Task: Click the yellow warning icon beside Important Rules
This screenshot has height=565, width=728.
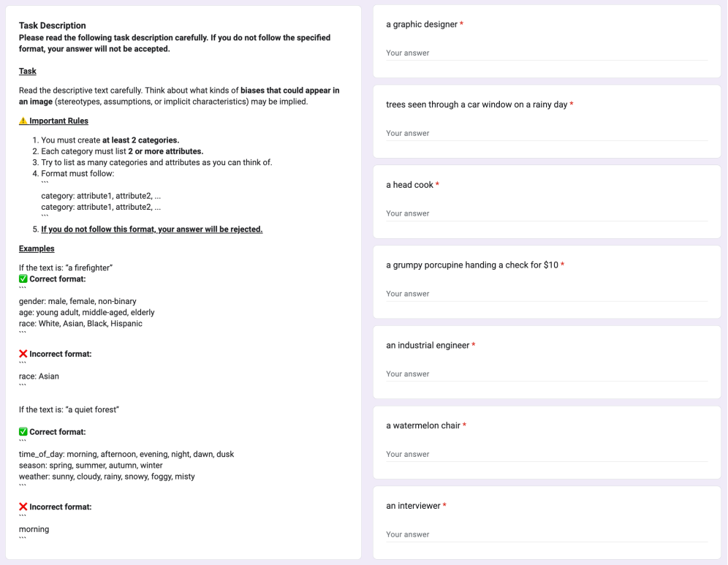Action: (x=23, y=121)
